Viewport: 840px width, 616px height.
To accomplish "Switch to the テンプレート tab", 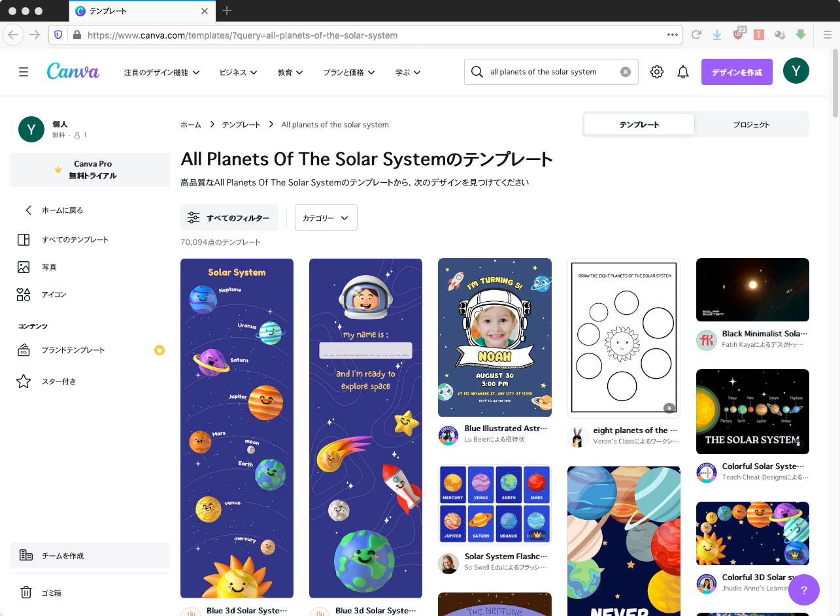I will (x=639, y=124).
